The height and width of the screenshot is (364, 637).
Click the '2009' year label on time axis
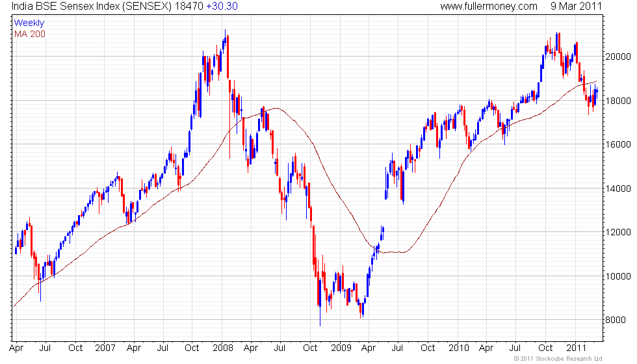coord(341,348)
